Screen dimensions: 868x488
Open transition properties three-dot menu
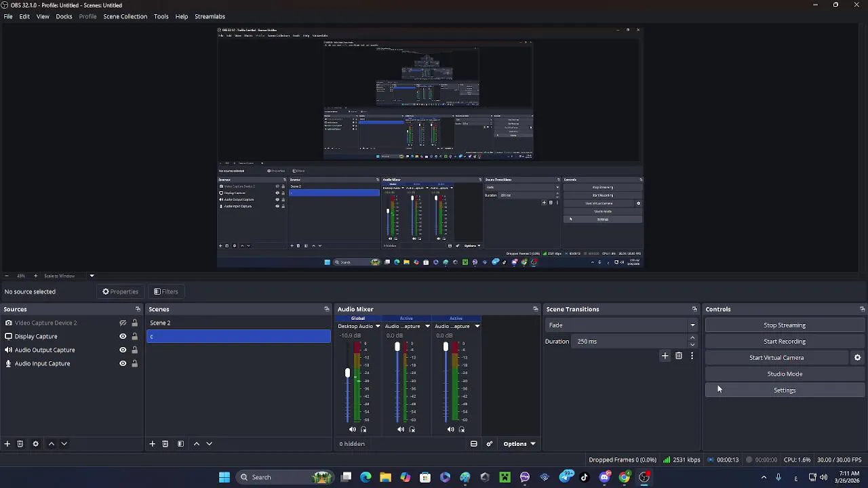pos(692,356)
